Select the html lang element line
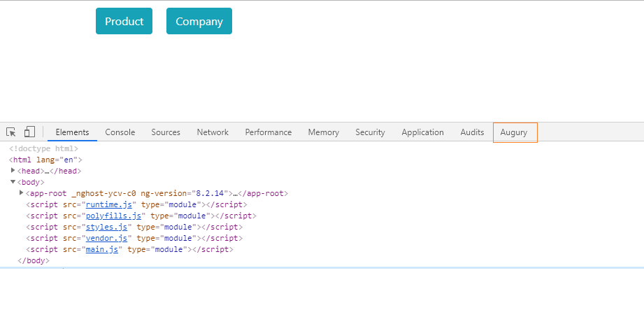The image size is (644, 322). click(45, 160)
